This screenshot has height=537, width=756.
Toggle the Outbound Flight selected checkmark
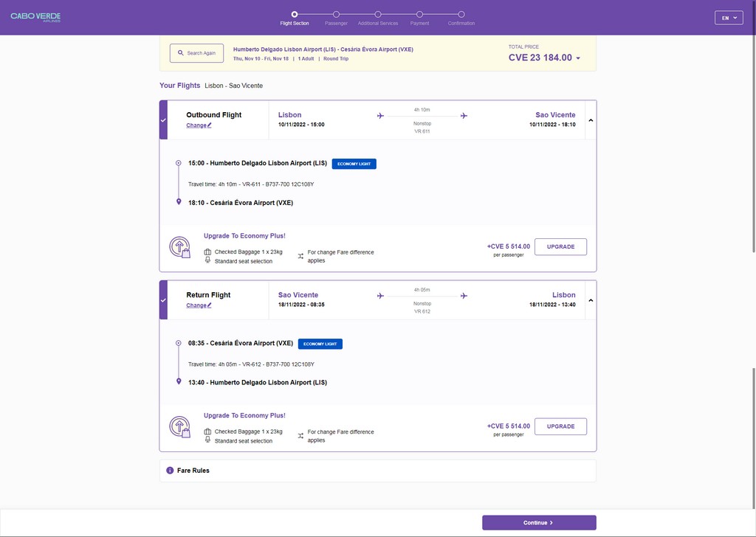(x=163, y=120)
